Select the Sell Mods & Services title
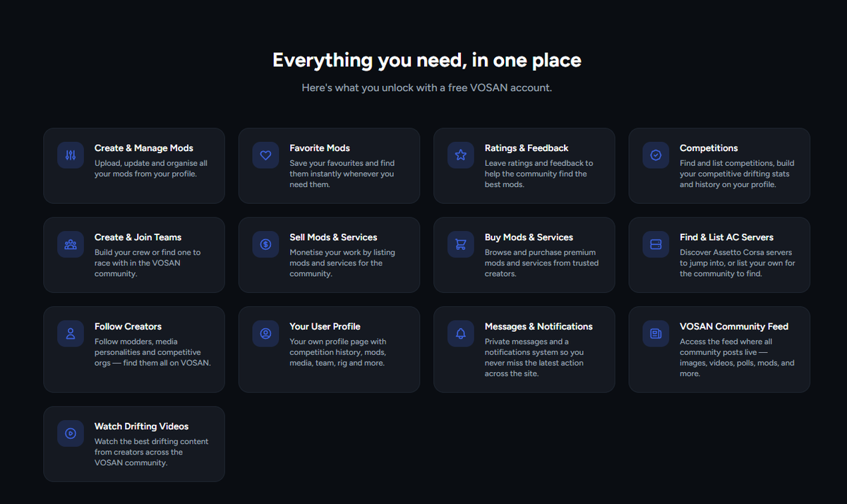Screen dimensions: 847x504 pos(333,237)
